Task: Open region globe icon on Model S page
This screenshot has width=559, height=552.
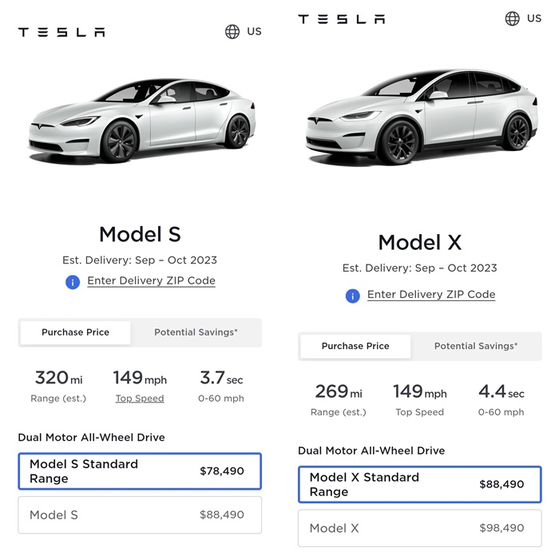Action: tap(232, 32)
